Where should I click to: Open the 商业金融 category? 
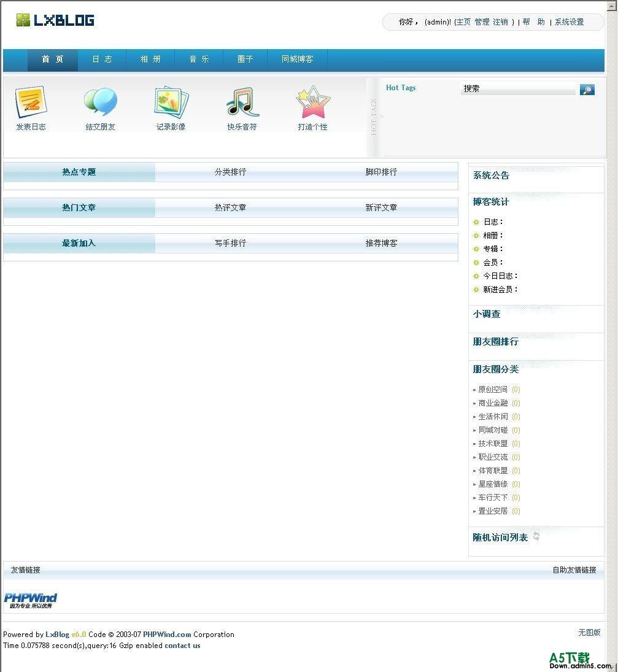pos(493,403)
